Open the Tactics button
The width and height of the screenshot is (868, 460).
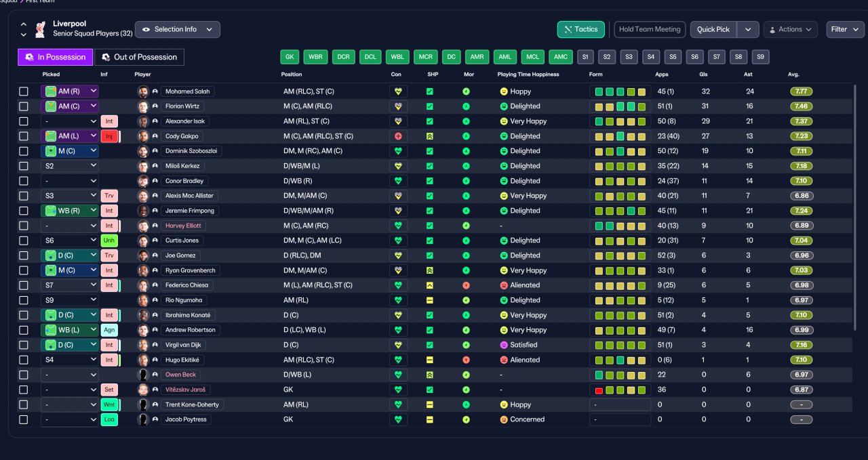pos(581,30)
